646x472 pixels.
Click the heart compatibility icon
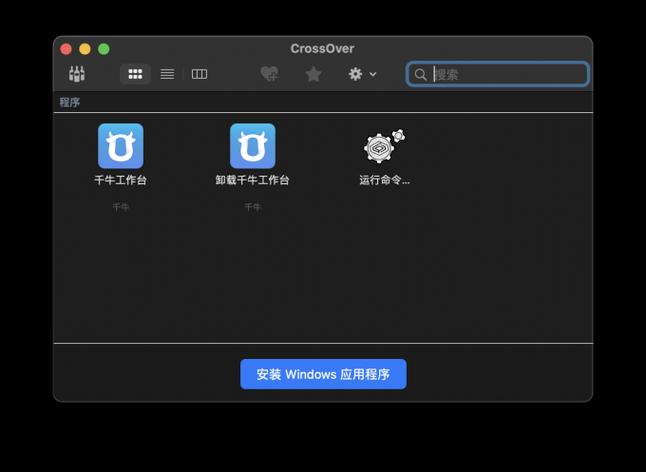click(270, 74)
